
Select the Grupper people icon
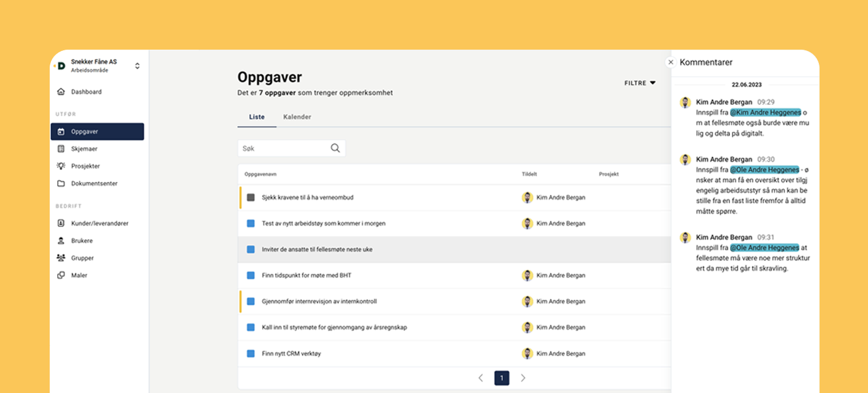[x=61, y=258]
